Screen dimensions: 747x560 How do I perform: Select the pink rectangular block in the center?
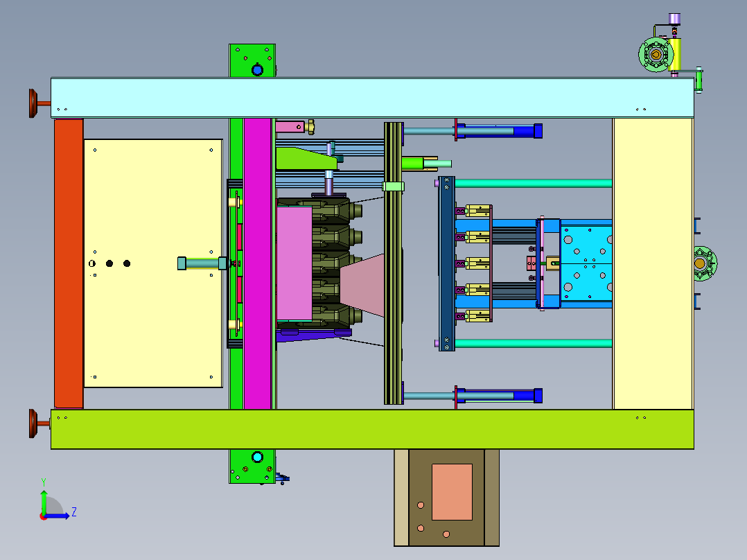(x=295, y=263)
